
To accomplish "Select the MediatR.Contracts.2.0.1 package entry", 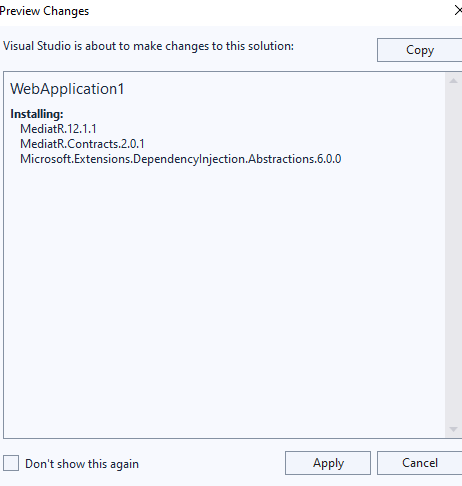I will coord(82,144).
